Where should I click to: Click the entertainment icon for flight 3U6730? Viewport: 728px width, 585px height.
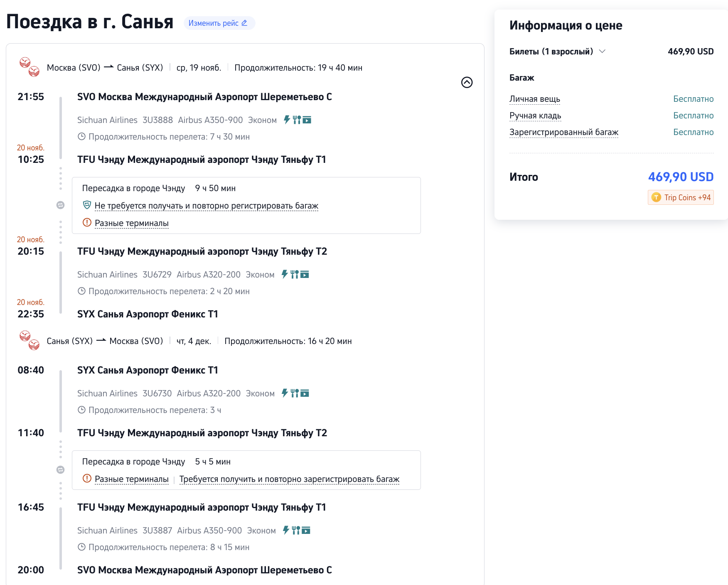tap(305, 393)
